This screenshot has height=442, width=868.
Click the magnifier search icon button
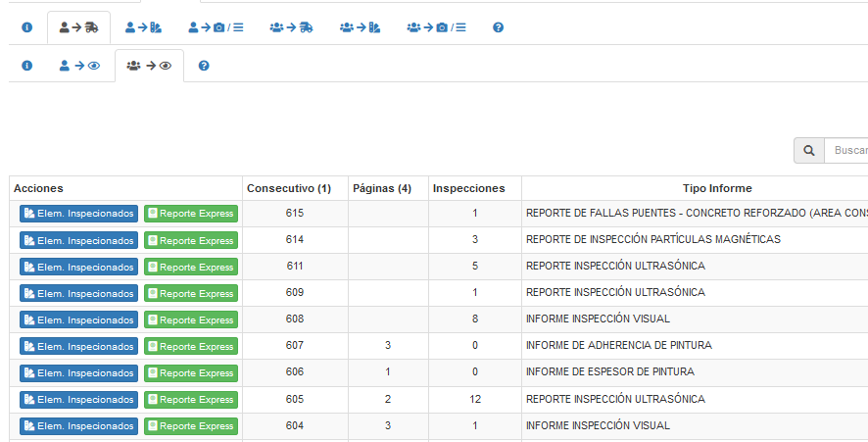pos(809,151)
